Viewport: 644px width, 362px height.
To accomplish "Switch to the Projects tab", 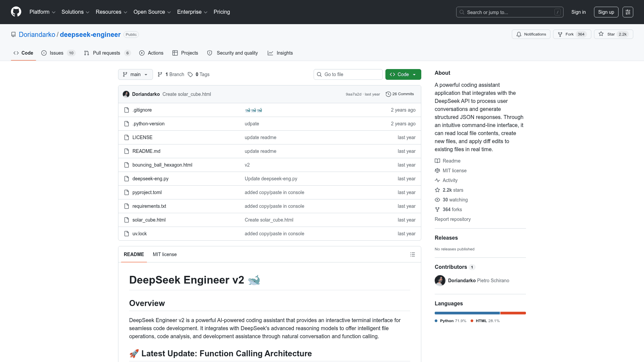I will tap(185, 53).
